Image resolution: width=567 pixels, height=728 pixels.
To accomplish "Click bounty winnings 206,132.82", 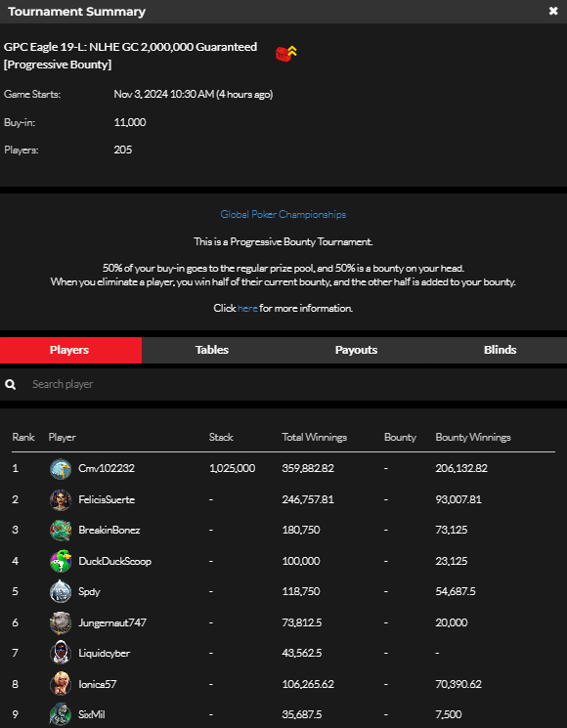I will [x=461, y=468].
